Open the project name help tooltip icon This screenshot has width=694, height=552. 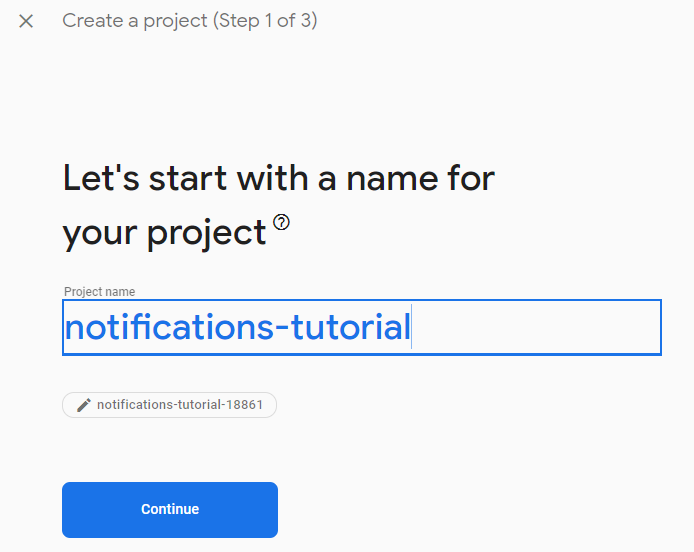(281, 222)
